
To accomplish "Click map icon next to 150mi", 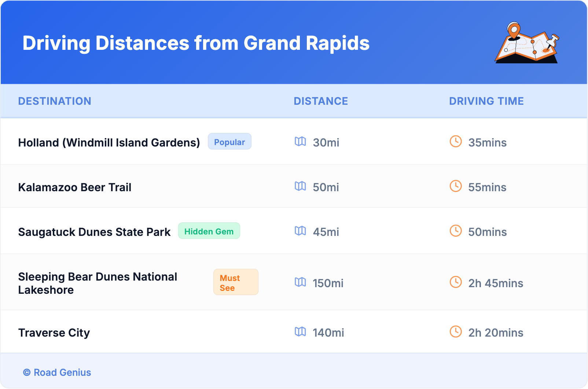I will (x=300, y=282).
